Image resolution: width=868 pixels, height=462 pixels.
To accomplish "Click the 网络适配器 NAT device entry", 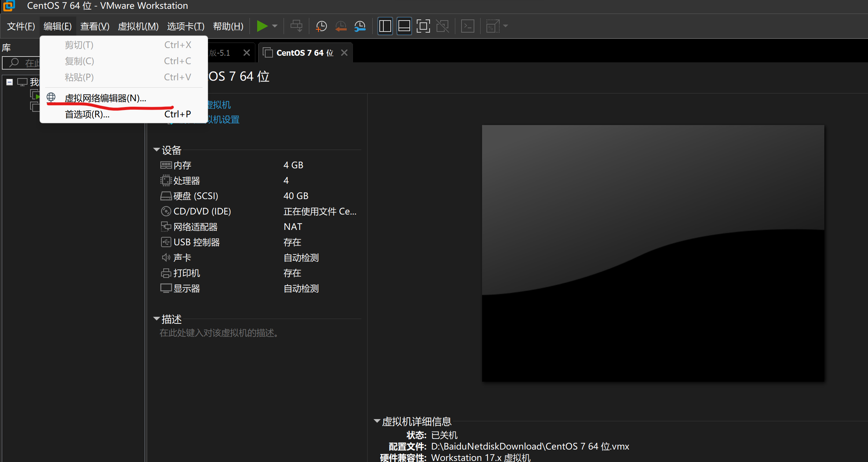I will tap(195, 227).
